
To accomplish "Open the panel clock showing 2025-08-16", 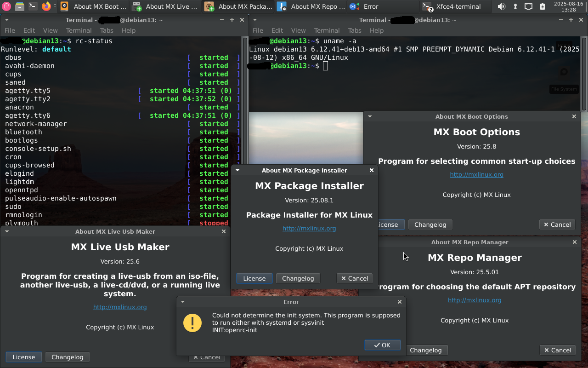I will [568, 6].
